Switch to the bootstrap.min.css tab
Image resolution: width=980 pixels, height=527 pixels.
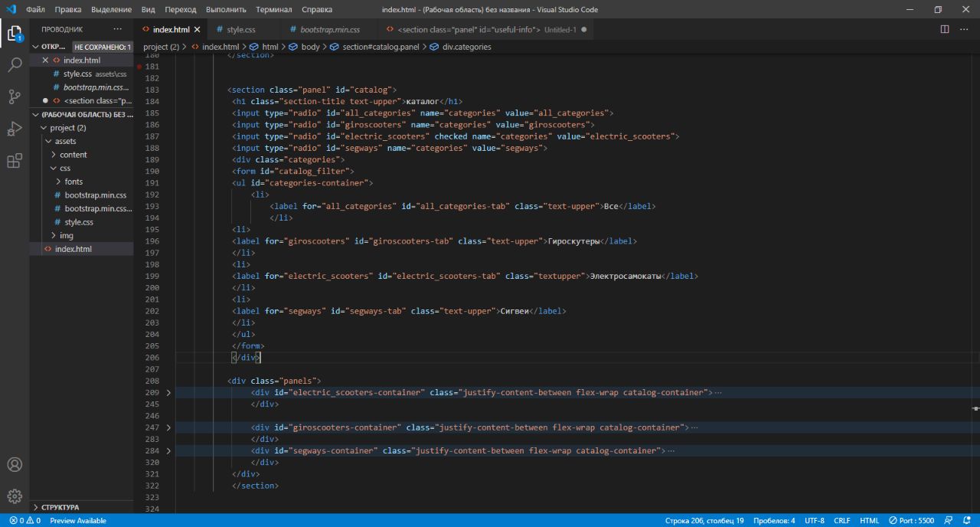pos(330,30)
